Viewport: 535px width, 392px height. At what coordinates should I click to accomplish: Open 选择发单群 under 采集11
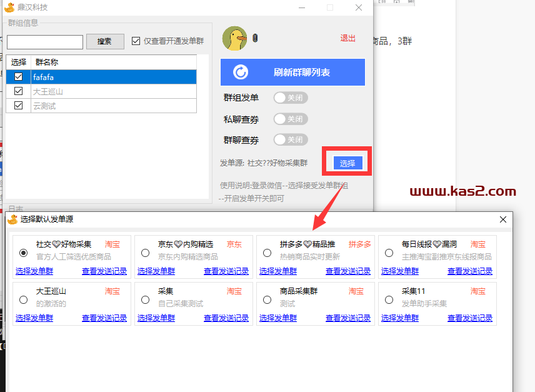click(400, 318)
